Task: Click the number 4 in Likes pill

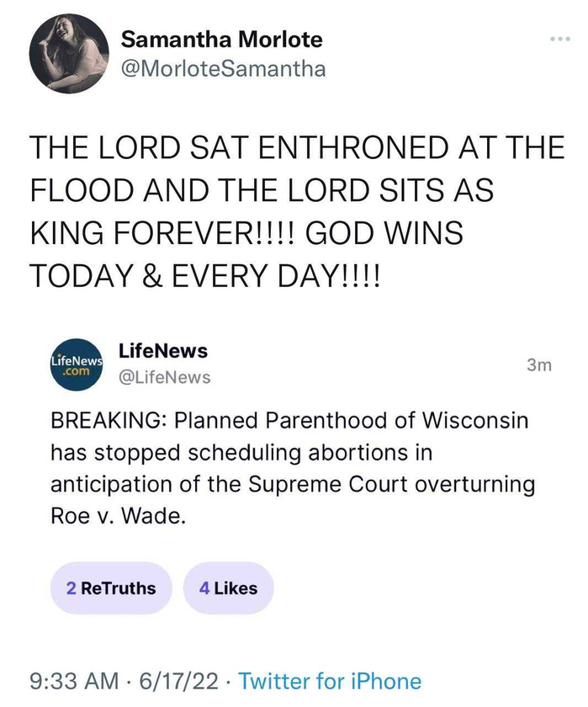Action: 204,588
